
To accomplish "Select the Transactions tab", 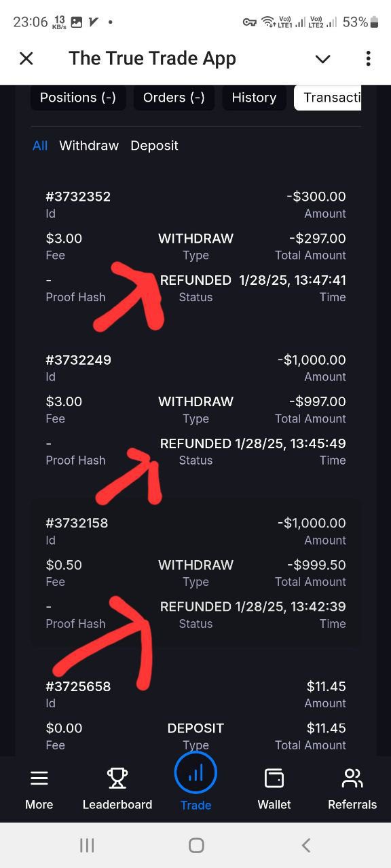I will 328,98.
